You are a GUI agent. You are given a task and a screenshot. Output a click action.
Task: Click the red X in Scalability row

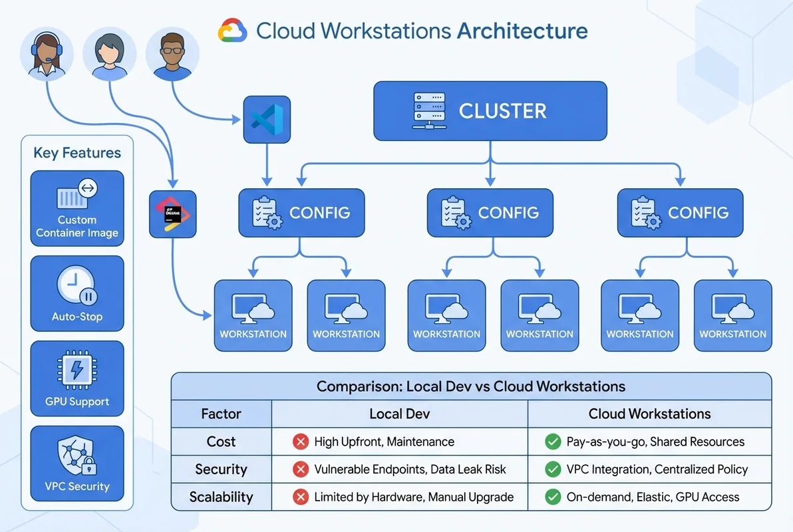click(x=301, y=497)
